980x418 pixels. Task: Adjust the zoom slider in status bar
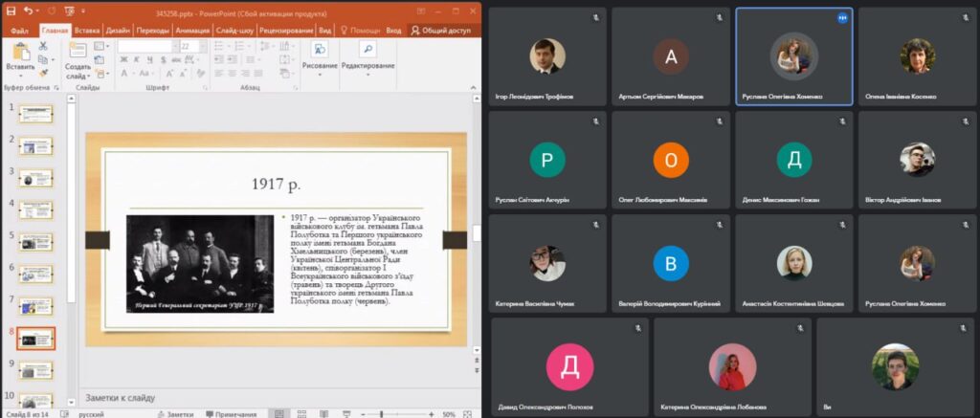point(381,414)
